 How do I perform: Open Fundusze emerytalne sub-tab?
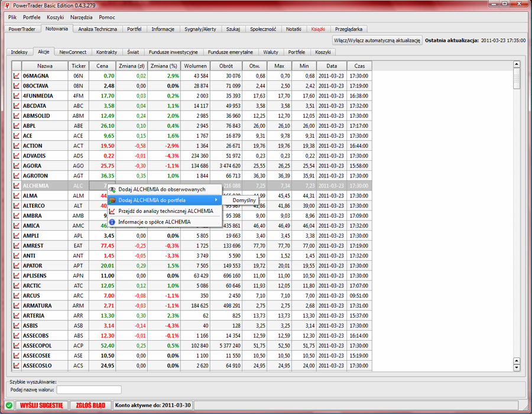point(231,52)
